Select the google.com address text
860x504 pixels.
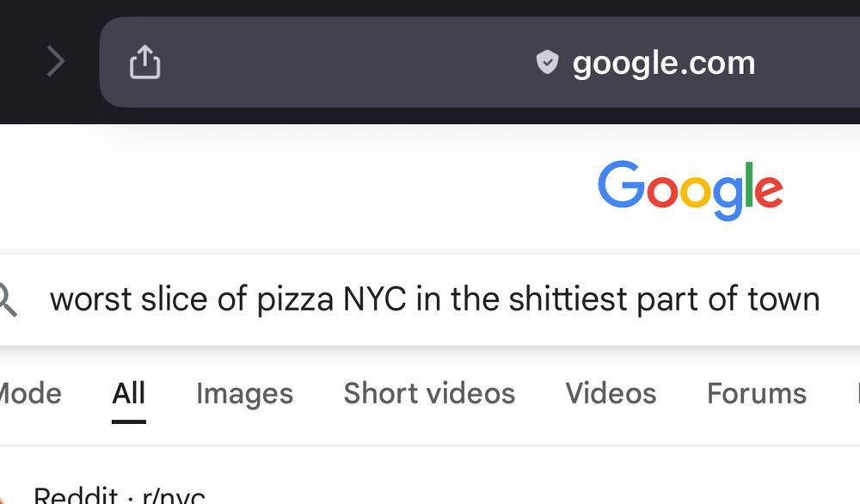click(x=664, y=64)
